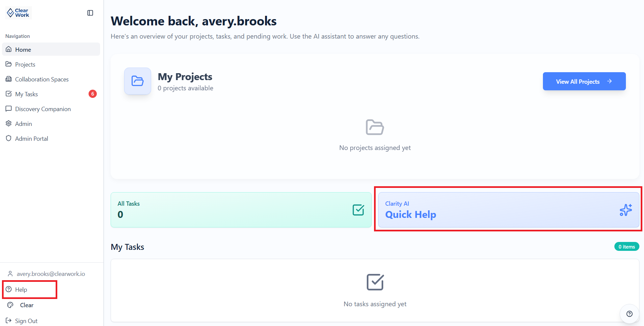Select Clear in the sidebar footer

pos(26,305)
